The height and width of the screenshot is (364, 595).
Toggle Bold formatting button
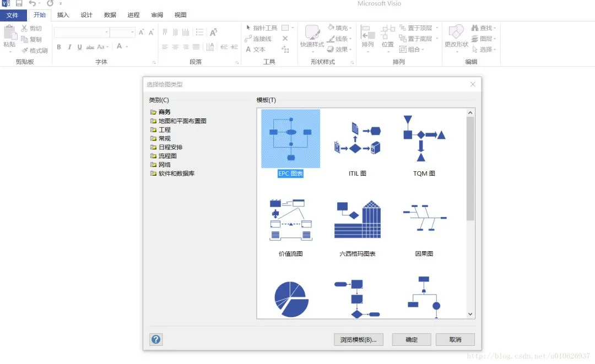pos(59,47)
